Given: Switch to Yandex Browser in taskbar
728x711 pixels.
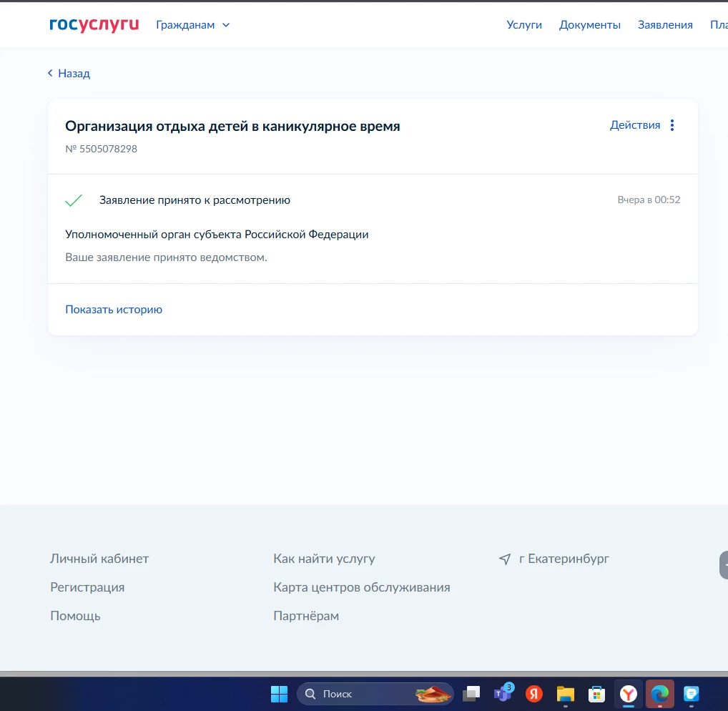Looking at the screenshot, I should 628,693.
